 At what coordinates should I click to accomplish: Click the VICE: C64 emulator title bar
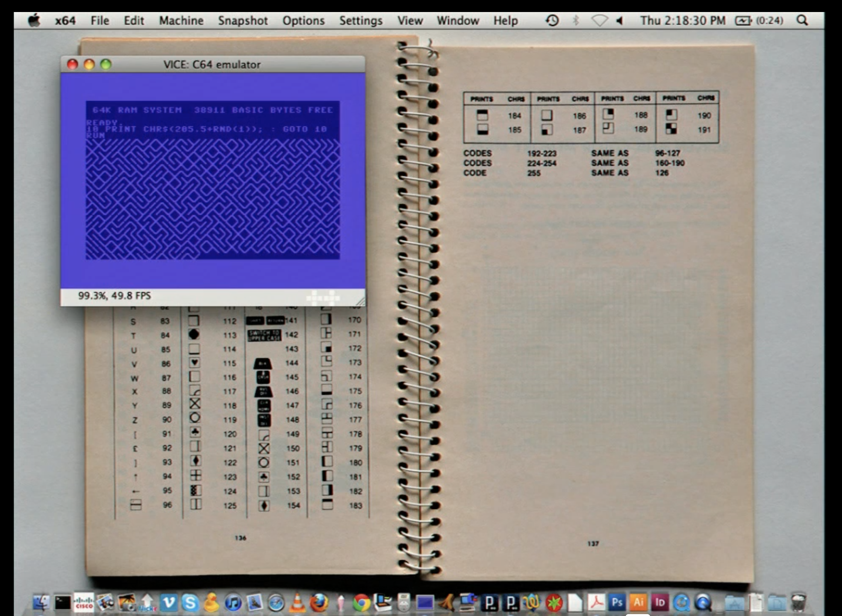(x=212, y=64)
